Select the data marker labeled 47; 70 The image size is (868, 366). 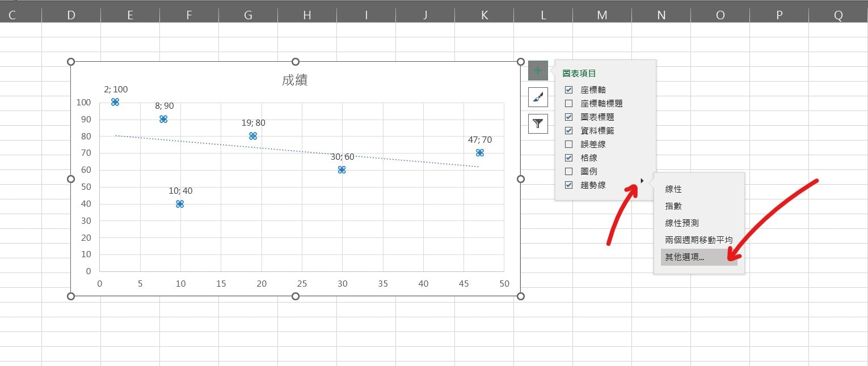pyautogui.click(x=480, y=153)
